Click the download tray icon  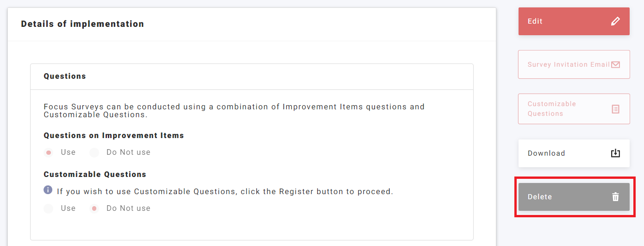pos(615,153)
